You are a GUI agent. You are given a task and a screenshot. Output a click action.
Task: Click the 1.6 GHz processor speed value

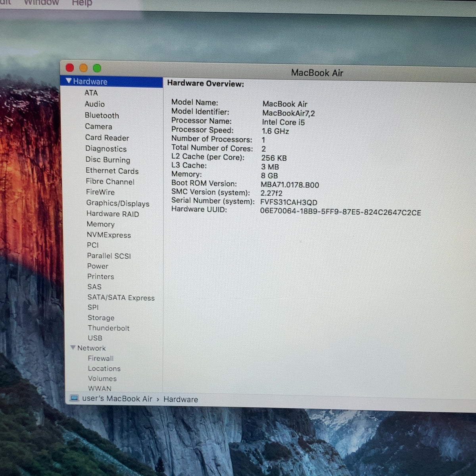(275, 131)
